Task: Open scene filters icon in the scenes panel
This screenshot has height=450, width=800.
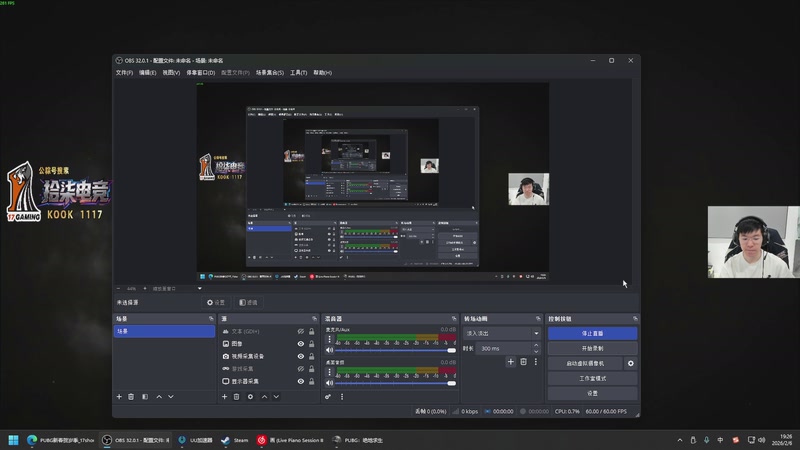Action: point(145,396)
